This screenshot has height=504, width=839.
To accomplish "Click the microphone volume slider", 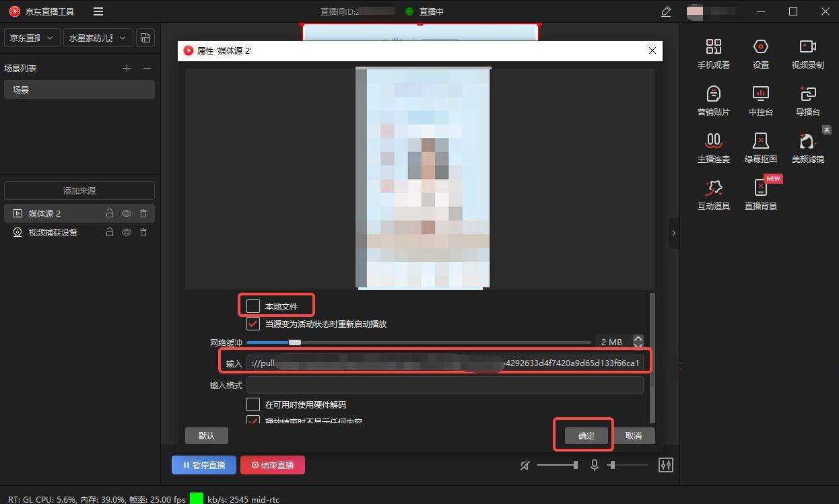I will click(x=628, y=465).
